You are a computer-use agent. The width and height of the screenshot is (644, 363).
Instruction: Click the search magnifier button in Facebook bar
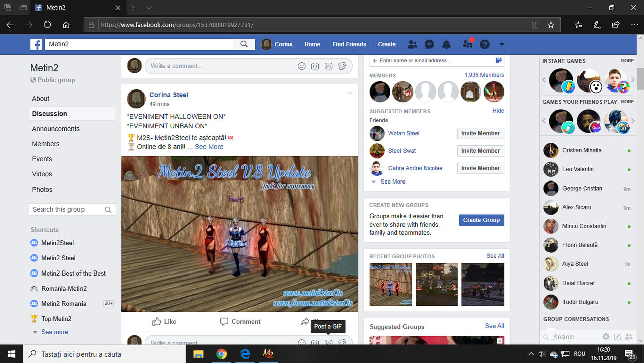tap(244, 44)
